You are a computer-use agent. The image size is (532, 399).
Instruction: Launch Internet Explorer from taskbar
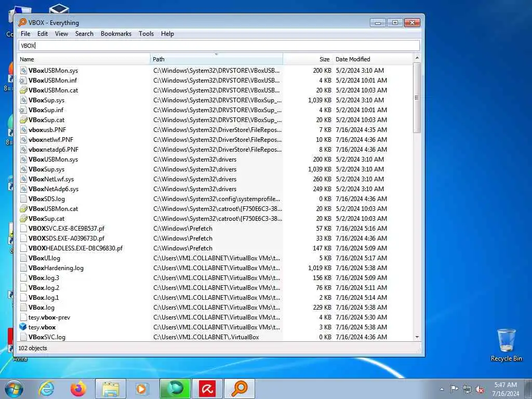coord(46,389)
